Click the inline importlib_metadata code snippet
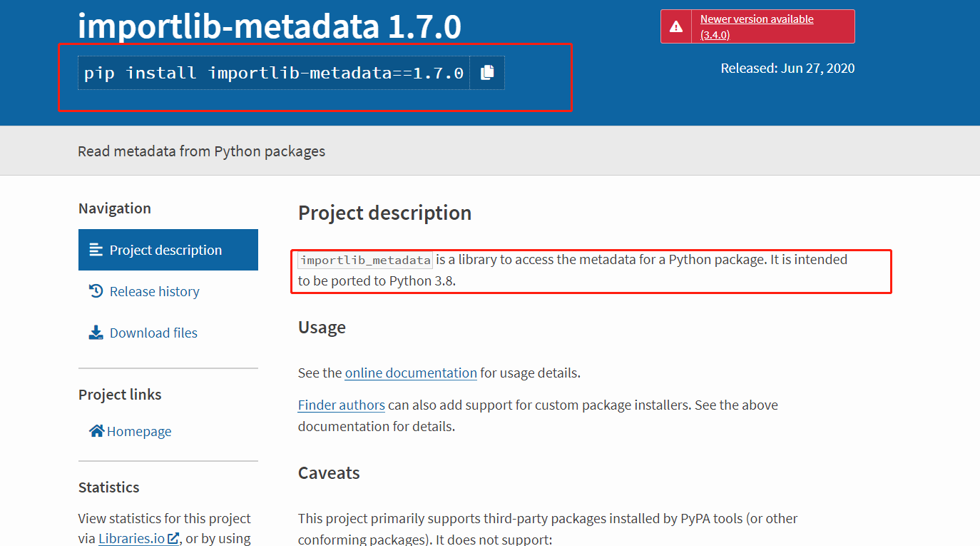This screenshot has height=546, width=980. click(x=364, y=259)
